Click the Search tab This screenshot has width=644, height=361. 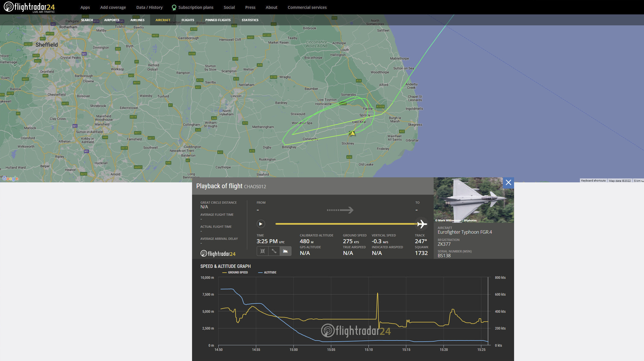(87, 20)
